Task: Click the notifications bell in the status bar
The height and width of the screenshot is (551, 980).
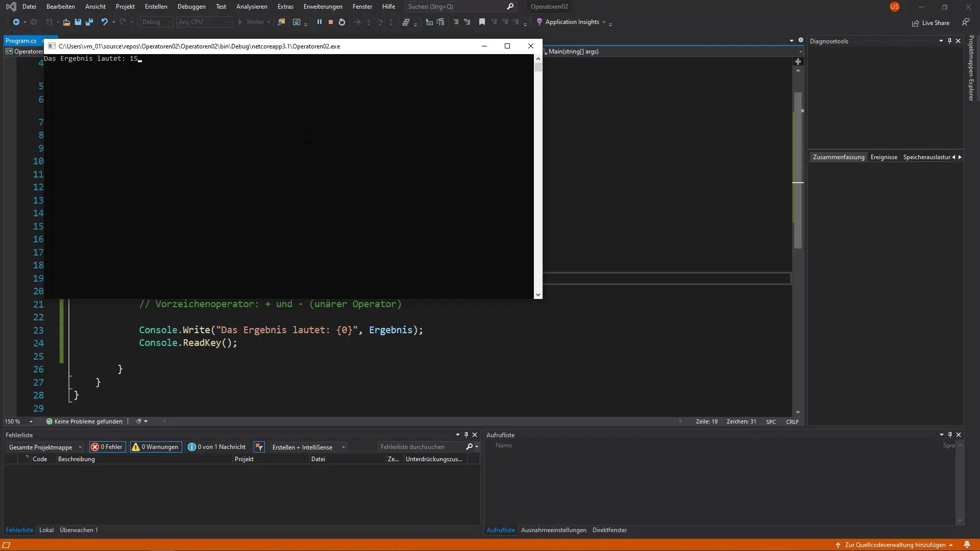Action: click(967, 544)
